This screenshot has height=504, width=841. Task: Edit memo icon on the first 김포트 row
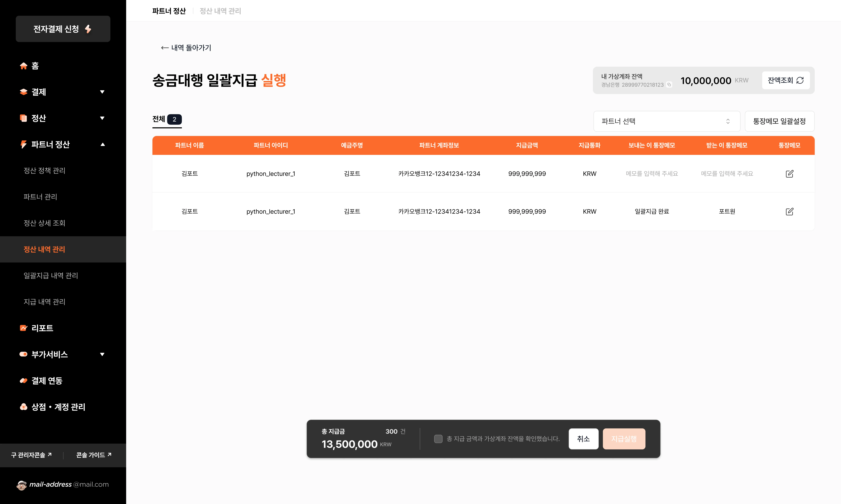coord(790,174)
